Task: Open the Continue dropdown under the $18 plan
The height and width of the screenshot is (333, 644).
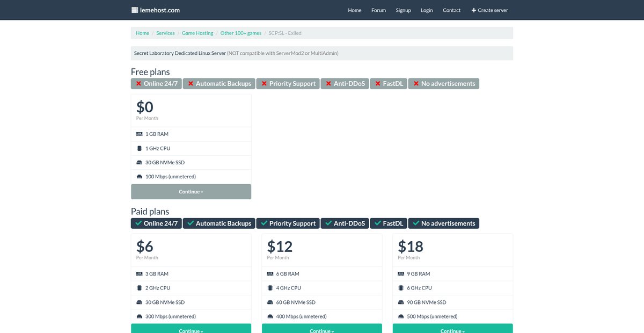Action: coord(453,328)
